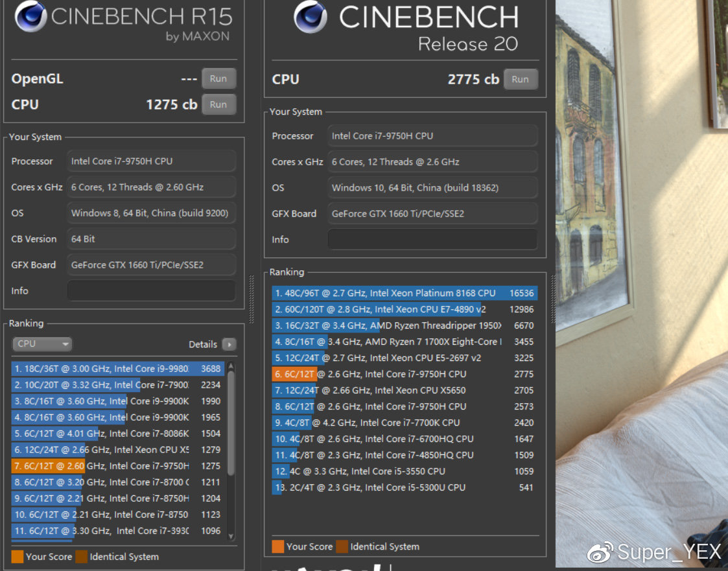The image size is (728, 571).
Task: Click R15 OS field Windows 8 build 9200
Action: (151, 213)
